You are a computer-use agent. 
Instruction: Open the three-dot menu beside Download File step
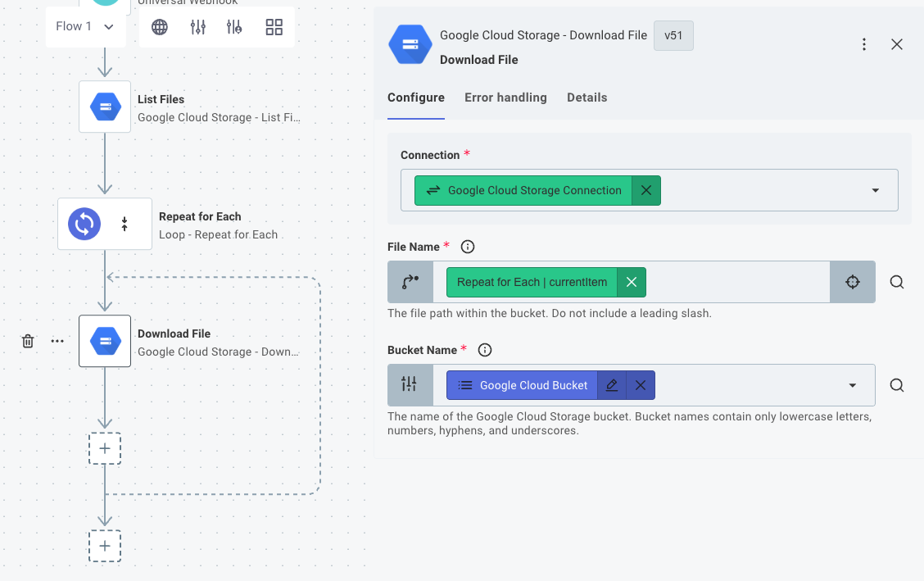[57, 341]
